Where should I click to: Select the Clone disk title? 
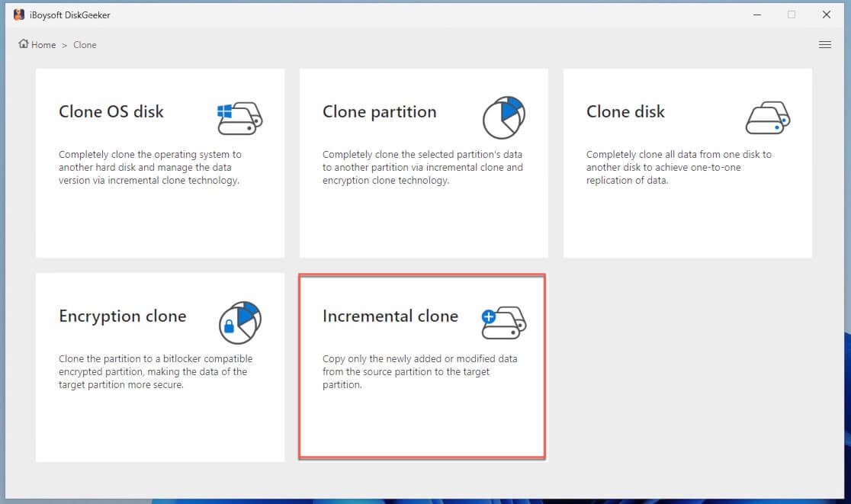[625, 111]
